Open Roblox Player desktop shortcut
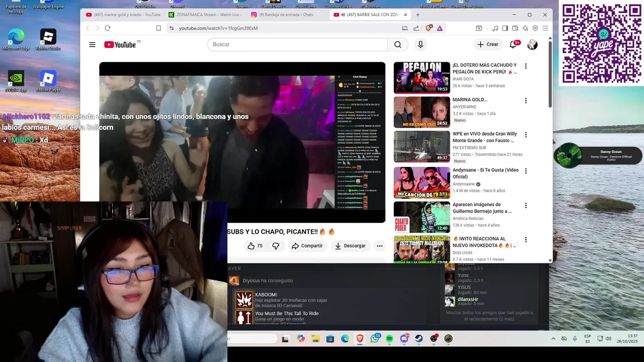 [48, 81]
